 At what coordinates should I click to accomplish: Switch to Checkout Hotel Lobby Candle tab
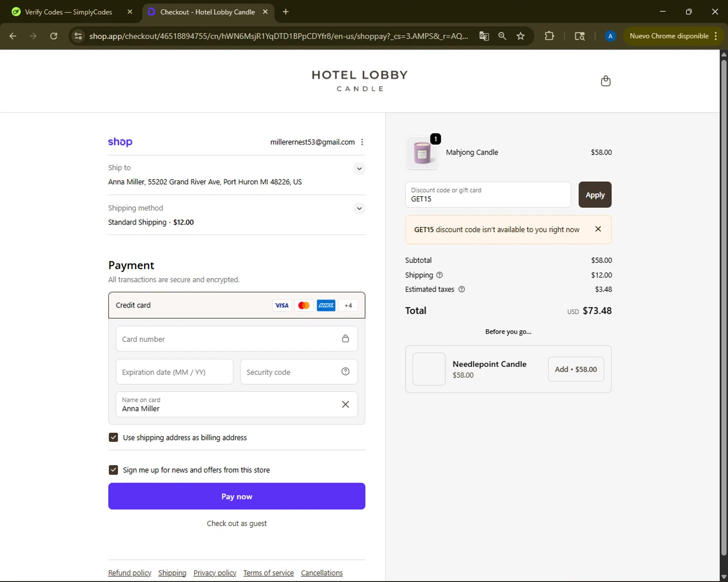coord(208,12)
